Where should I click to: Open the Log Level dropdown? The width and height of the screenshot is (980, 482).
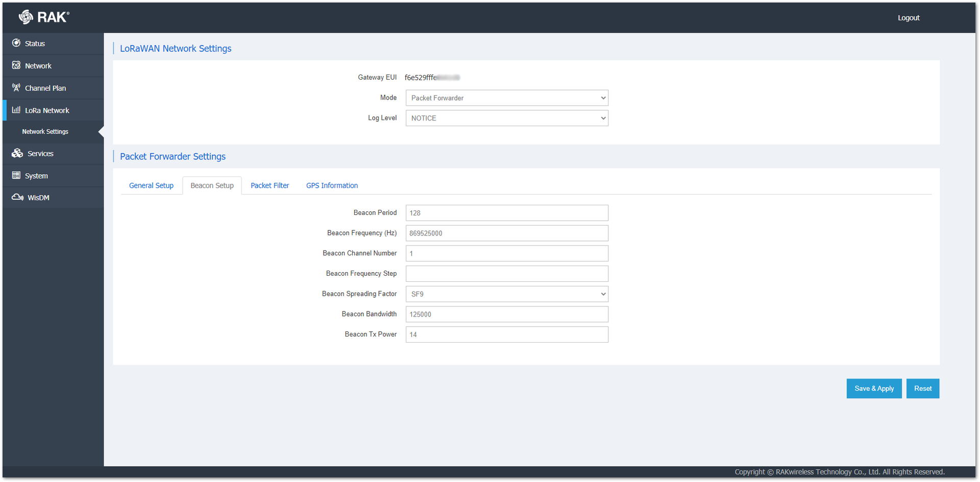(x=507, y=118)
